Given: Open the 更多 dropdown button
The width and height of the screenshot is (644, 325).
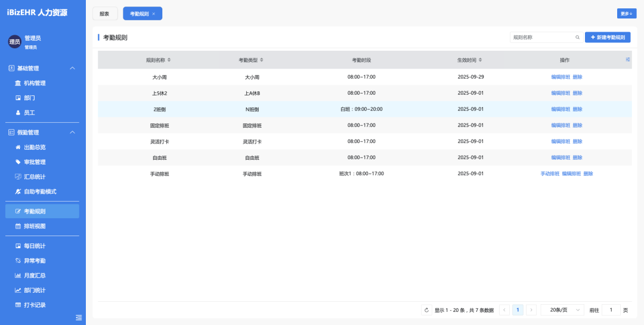Looking at the screenshot, I should [x=626, y=14].
